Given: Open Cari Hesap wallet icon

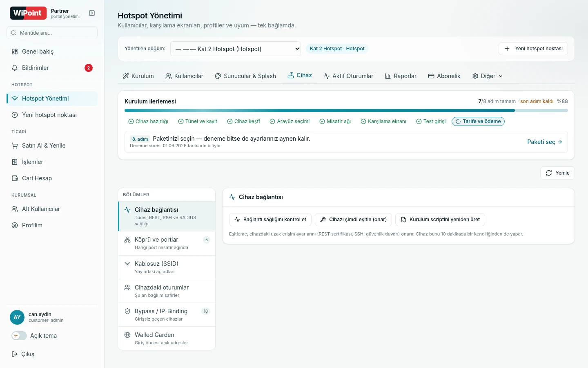Looking at the screenshot, I should point(15,178).
